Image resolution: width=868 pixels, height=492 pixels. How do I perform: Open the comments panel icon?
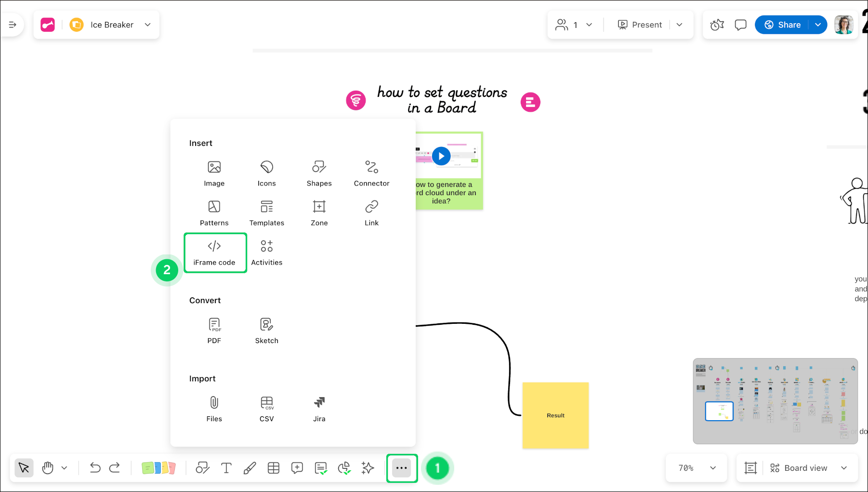(x=740, y=25)
